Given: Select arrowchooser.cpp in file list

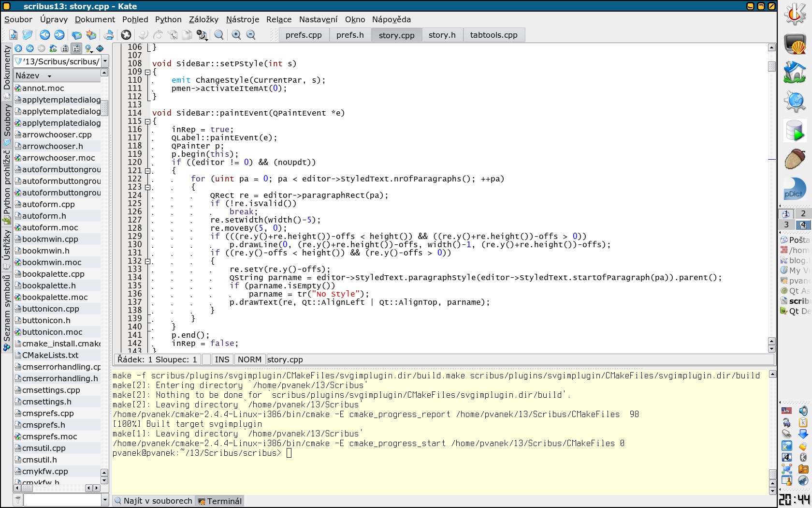Looking at the screenshot, I should (57, 134).
